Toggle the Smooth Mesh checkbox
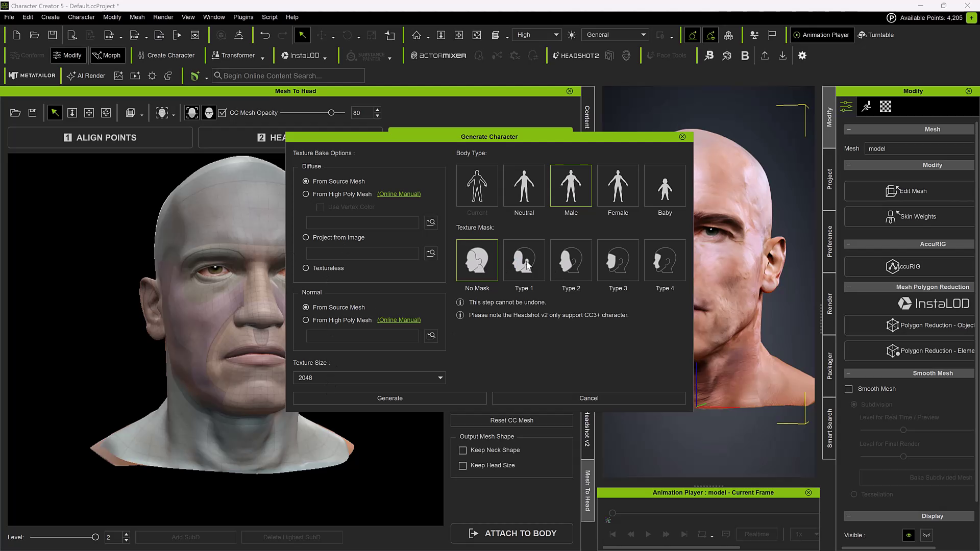 point(848,389)
